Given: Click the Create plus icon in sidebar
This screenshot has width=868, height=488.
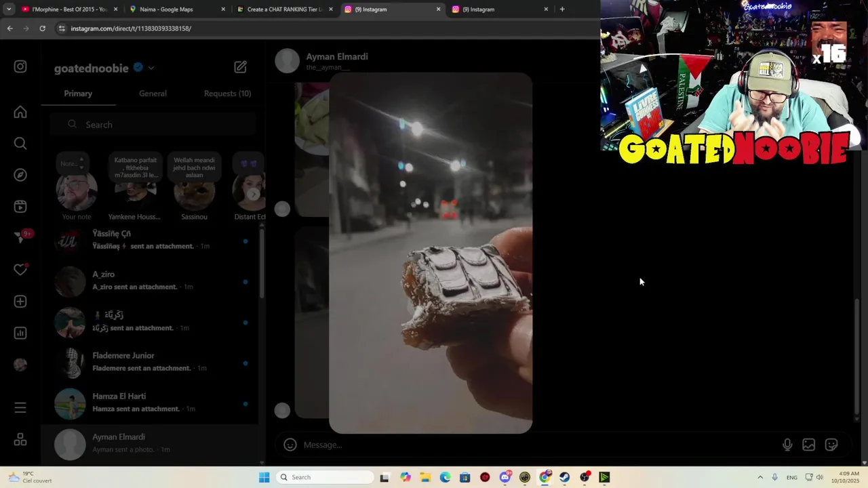Looking at the screenshot, I should [x=20, y=302].
